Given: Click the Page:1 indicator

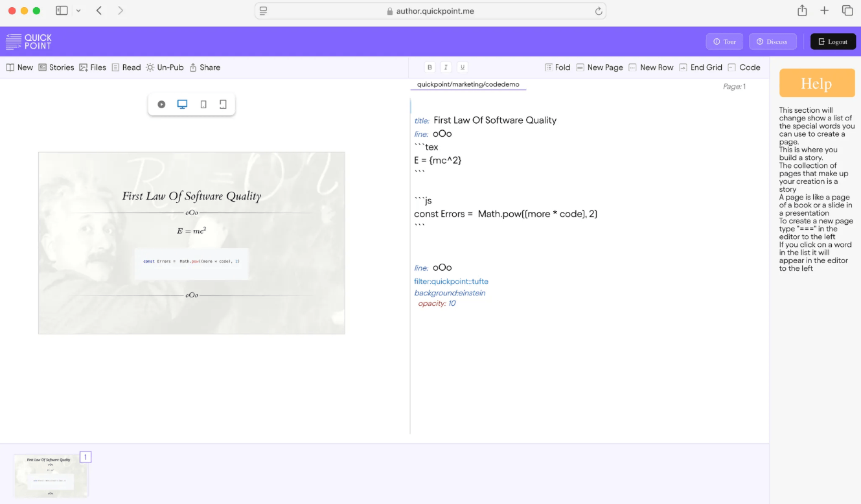Looking at the screenshot, I should (x=735, y=86).
